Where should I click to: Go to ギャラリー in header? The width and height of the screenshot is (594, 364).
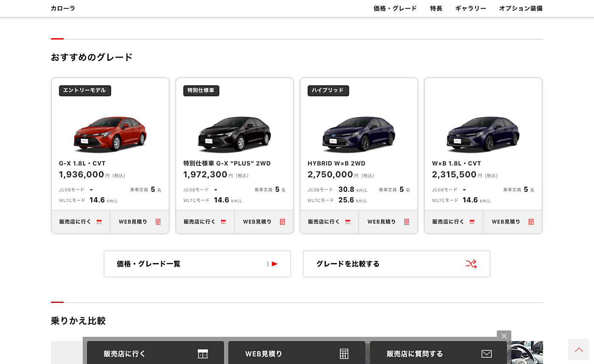(471, 8)
